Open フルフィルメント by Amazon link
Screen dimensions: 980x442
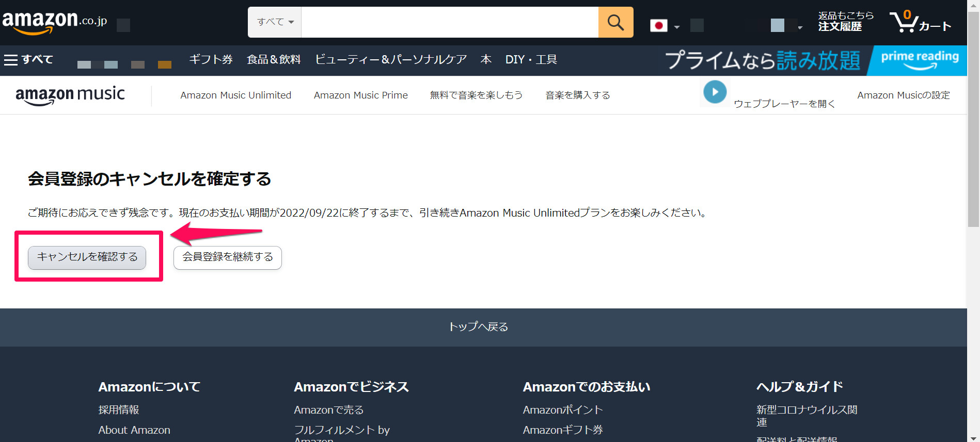coord(342,433)
